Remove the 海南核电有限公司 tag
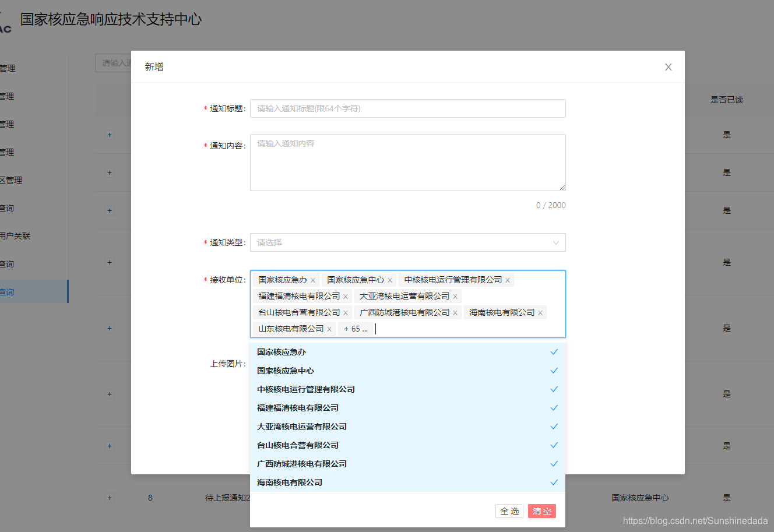Viewport: 774px width, 532px height. click(x=540, y=312)
